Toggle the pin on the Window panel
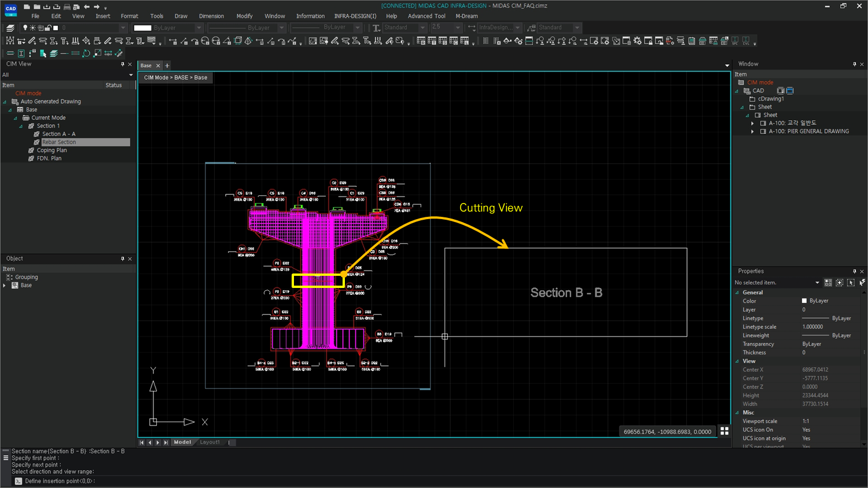 (x=854, y=64)
